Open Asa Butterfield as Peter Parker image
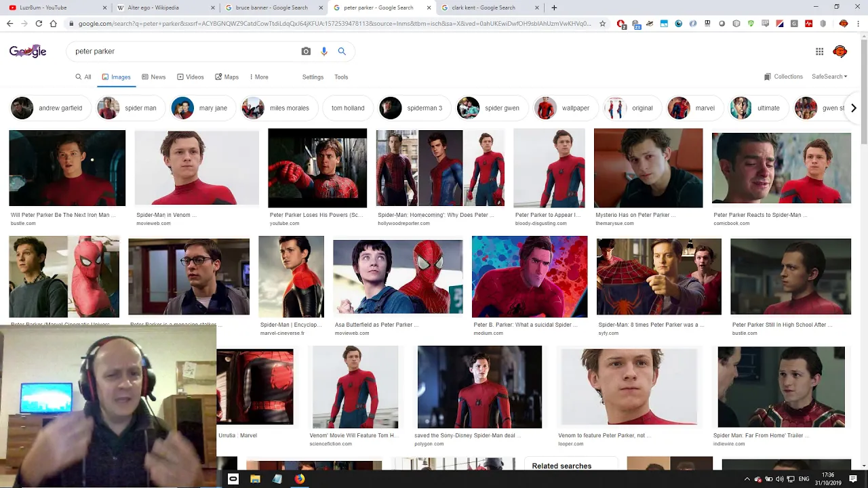Image resolution: width=868 pixels, height=488 pixels. [398, 277]
